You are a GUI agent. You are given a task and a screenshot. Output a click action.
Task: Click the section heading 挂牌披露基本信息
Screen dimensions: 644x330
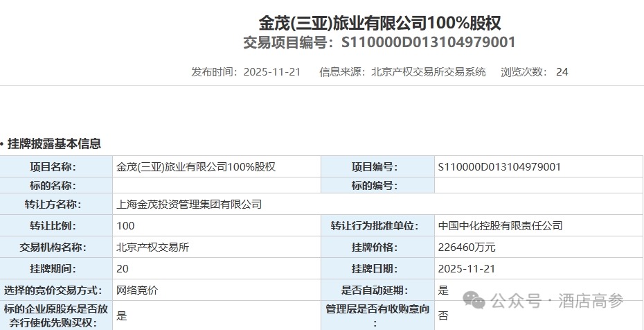point(54,144)
